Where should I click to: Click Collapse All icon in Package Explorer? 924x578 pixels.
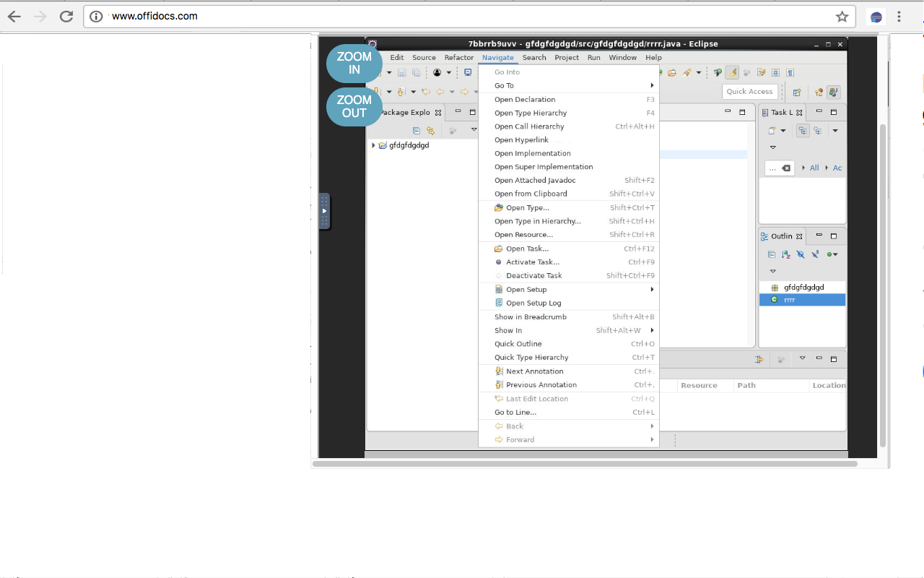(x=417, y=131)
